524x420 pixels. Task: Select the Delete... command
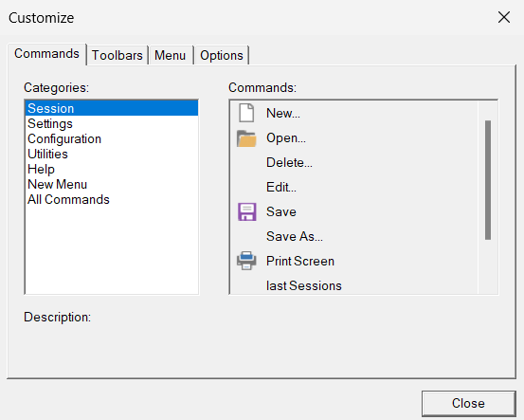pos(289,162)
